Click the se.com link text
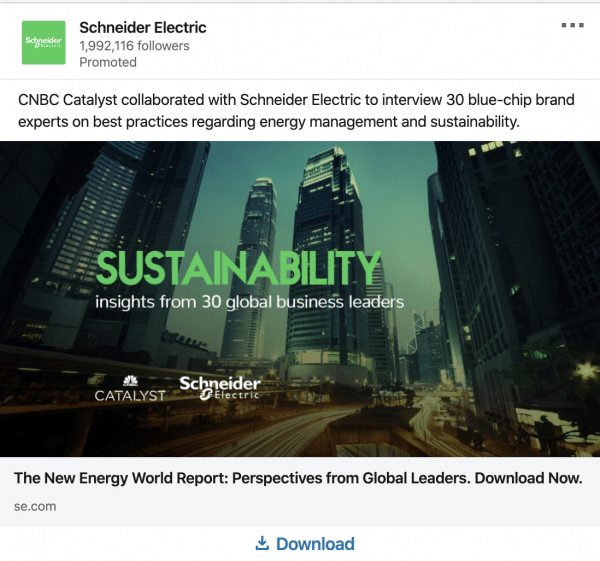This screenshot has height=561, width=600. tap(35, 506)
